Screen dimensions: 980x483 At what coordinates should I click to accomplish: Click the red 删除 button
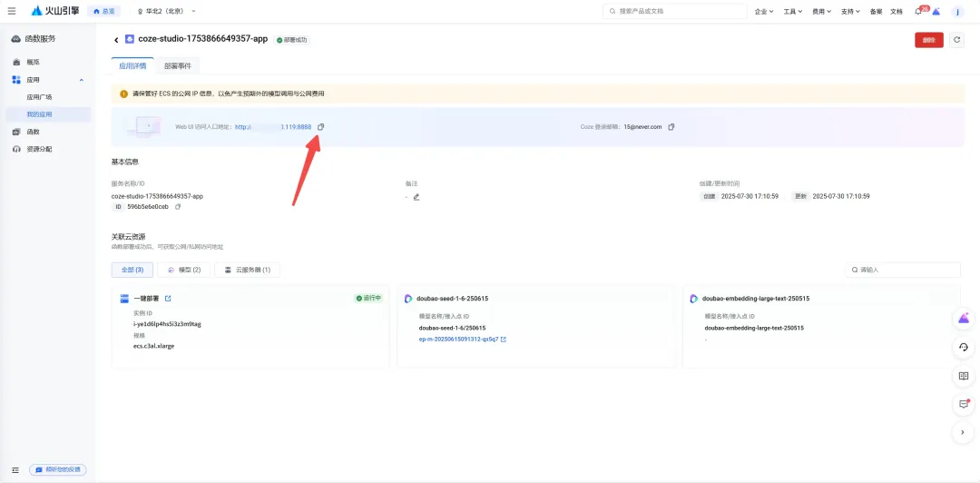pos(929,40)
